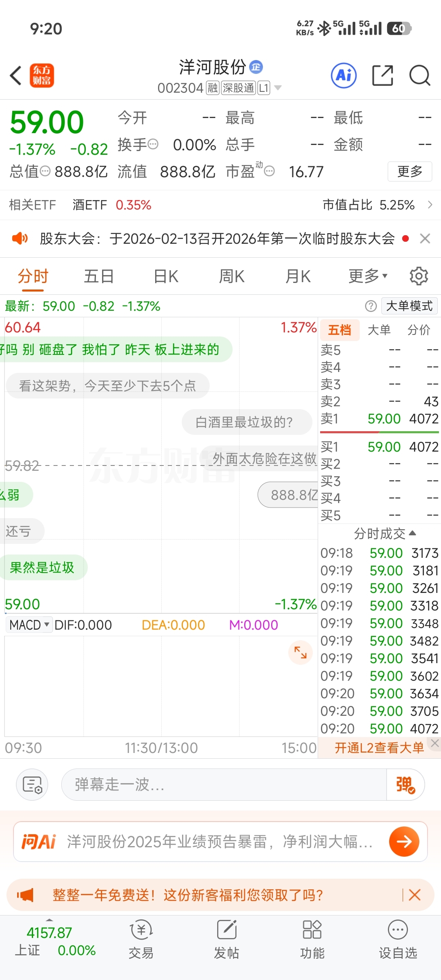Select the 分价 tab

419,330
